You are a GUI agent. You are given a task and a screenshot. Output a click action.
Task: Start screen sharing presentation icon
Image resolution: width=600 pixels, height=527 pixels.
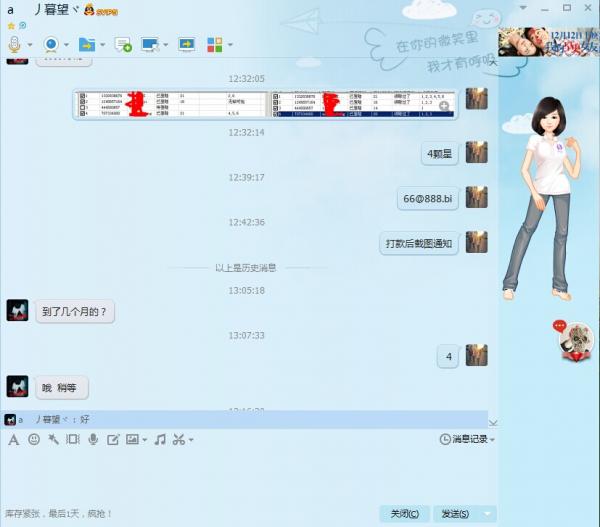pos(187,44)
